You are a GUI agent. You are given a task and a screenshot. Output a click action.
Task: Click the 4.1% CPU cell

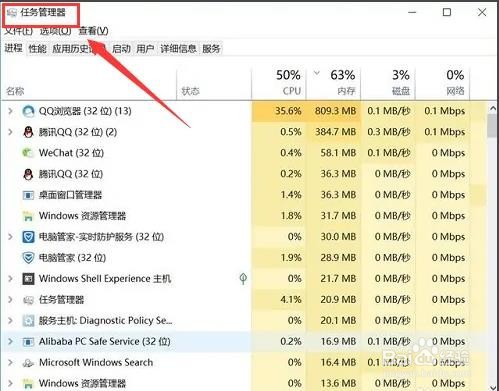[x=279, y=300]
